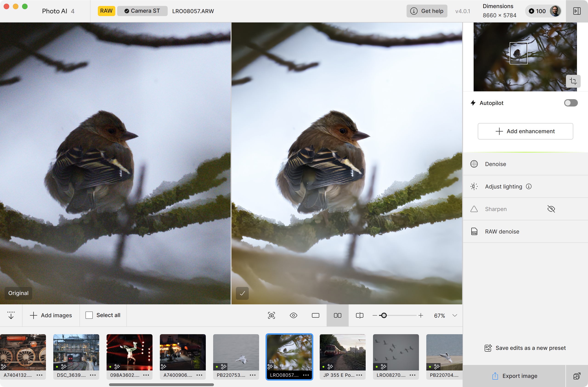Click the face/subject capture icon
The image size is (588, 387).
[x=271, y=315]
